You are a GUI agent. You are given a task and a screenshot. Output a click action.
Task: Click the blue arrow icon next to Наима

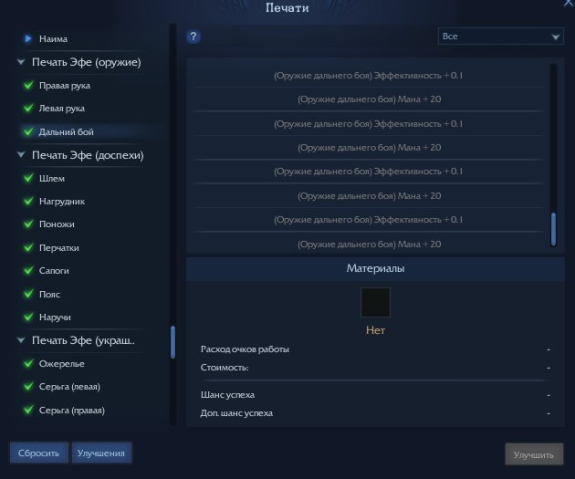click(x=28, y=39)
